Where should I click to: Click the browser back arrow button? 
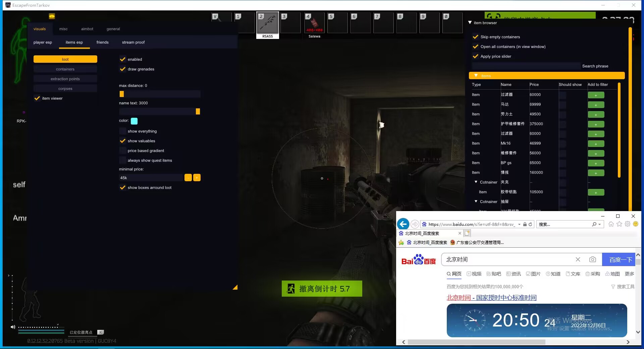(x=403, y=224)
